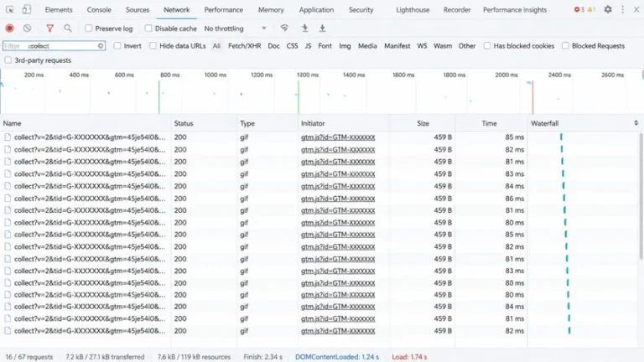The image size is (644, 362).
Task: Filter by Media requests
Action: [x=367, y=46]
